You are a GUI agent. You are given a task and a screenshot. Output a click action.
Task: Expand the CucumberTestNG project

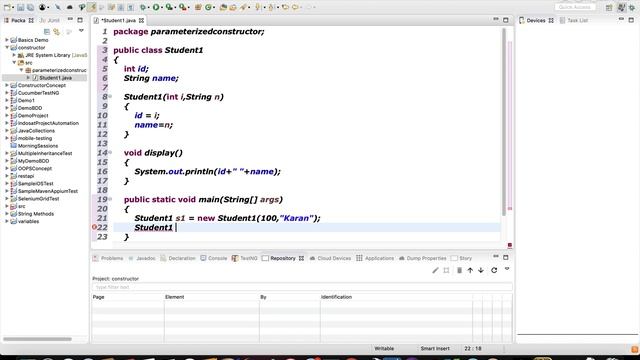point(7,93)
